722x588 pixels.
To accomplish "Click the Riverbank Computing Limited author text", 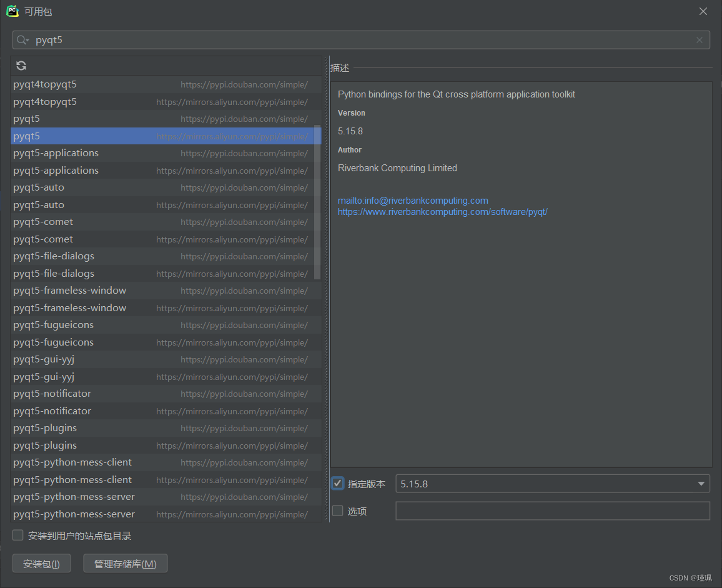I will click(x=397, y=168).
